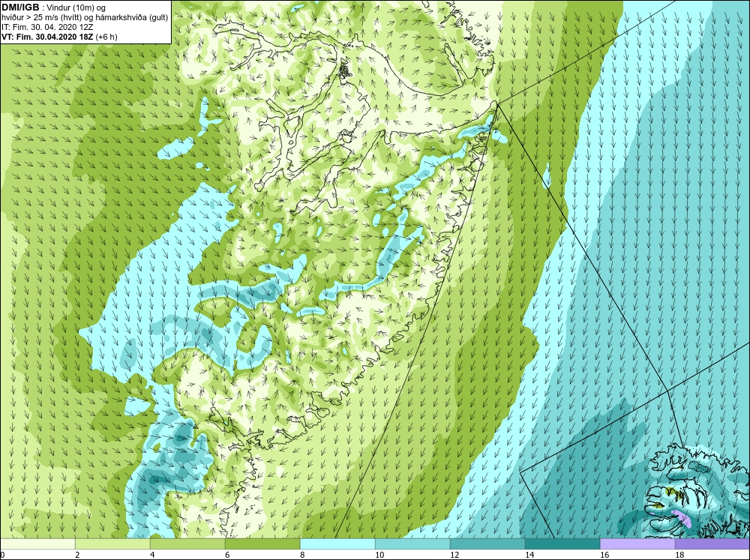Click the 8–10 m/s light cyan legend swatch
The image size is (750, 560).
click(337, 544)
